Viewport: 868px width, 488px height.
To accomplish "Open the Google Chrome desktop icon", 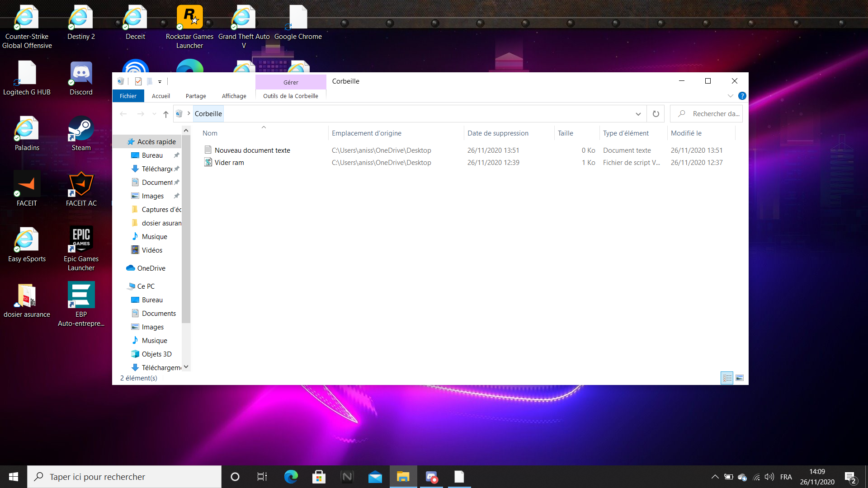I will click(298, 23).
